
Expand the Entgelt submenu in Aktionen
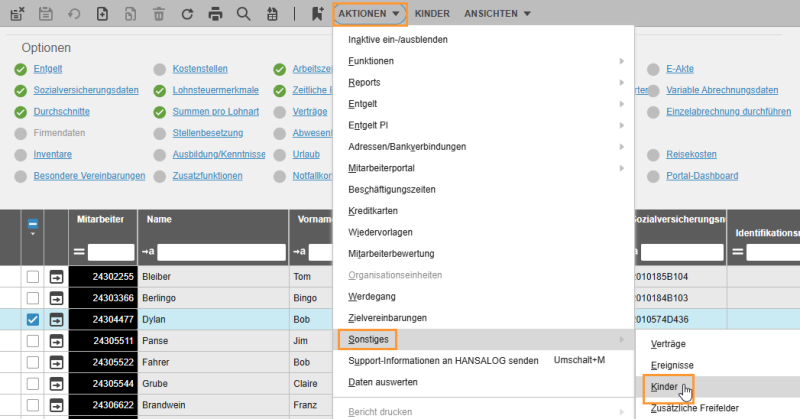click(x=483, y=104)
